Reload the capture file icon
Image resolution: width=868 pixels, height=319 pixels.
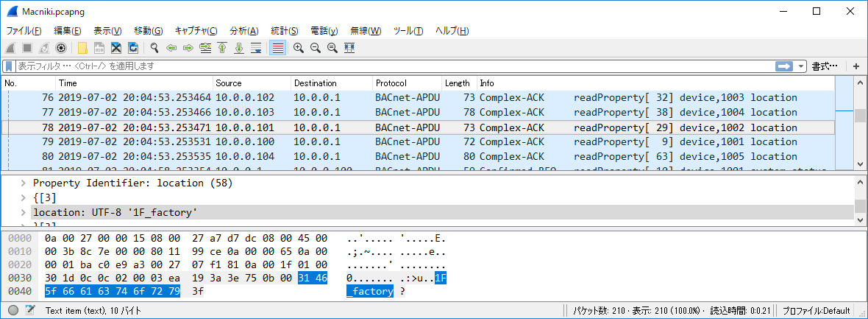pyautogui.click(x=133, y=48)
